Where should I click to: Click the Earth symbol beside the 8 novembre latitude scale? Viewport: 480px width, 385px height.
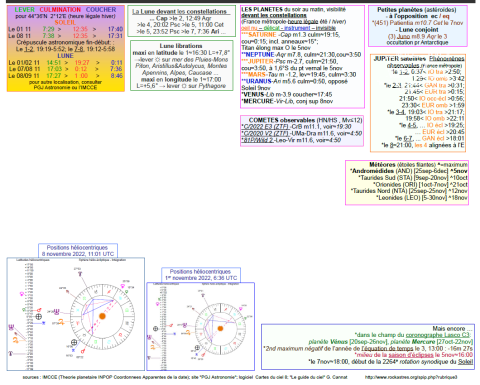pyautogui.click(x=39, y=316)
